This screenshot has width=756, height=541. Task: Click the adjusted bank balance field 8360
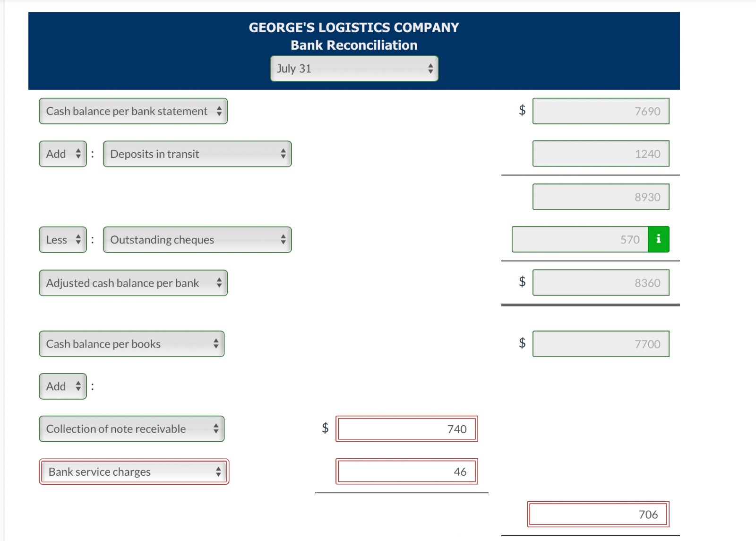pyautogui.click(x=601, y=283)
